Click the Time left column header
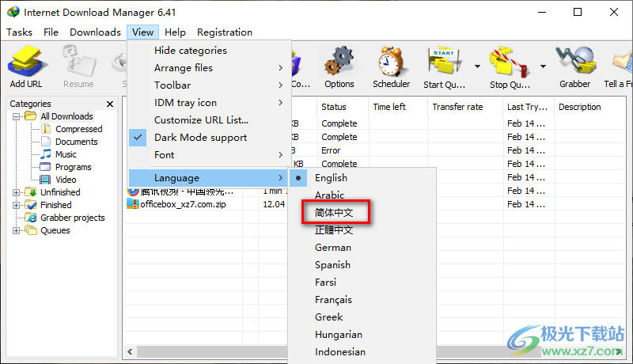 point(398,107)
